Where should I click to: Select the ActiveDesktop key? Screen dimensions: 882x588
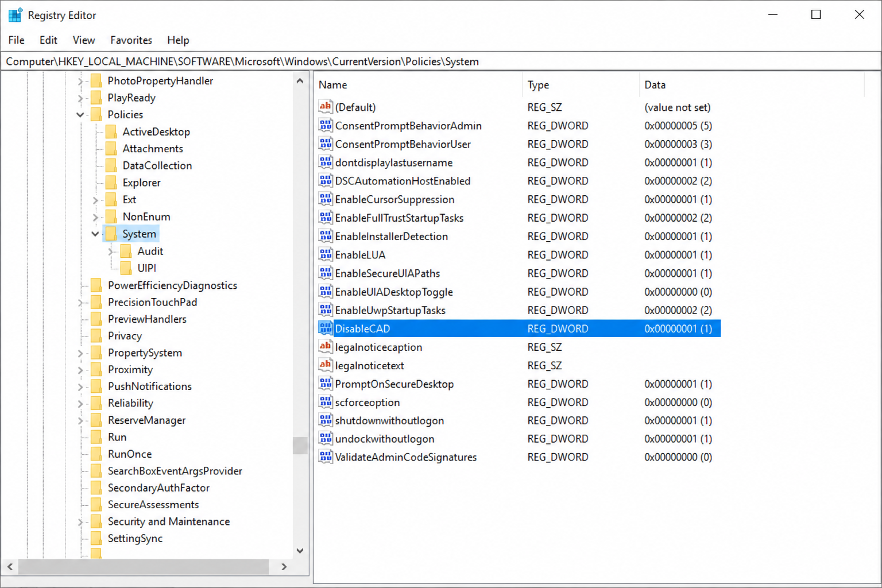point(156,131)
